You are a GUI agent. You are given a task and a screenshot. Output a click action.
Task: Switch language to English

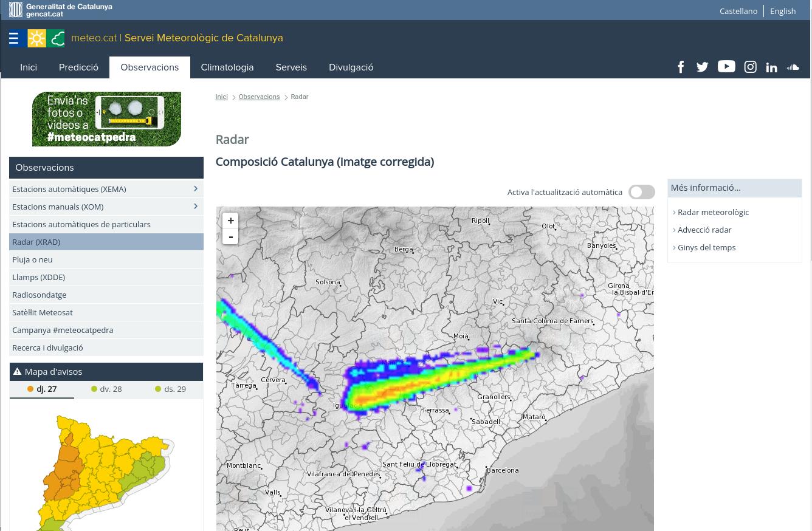pyautogui.click(x=782, y=11)
